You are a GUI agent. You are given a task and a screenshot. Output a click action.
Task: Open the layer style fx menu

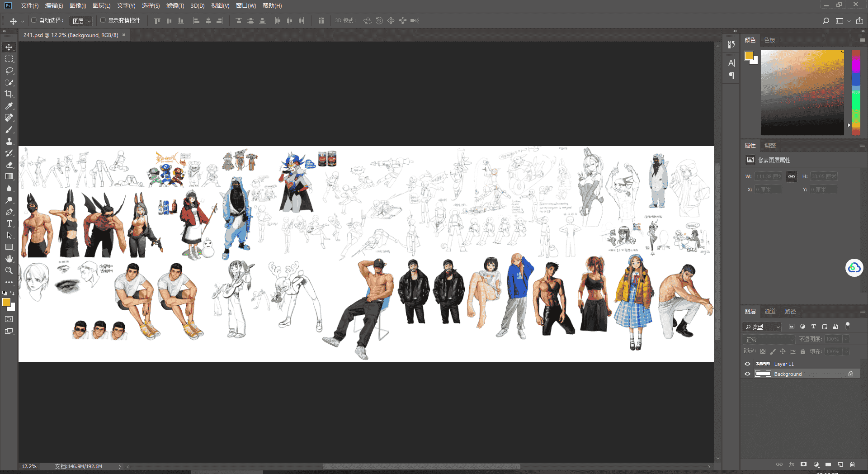792,465
